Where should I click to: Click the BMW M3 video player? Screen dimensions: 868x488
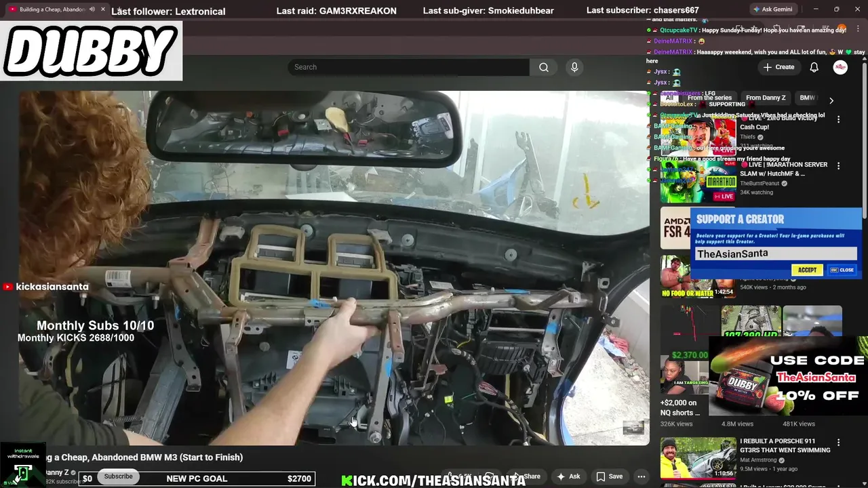tap(334, 268)
